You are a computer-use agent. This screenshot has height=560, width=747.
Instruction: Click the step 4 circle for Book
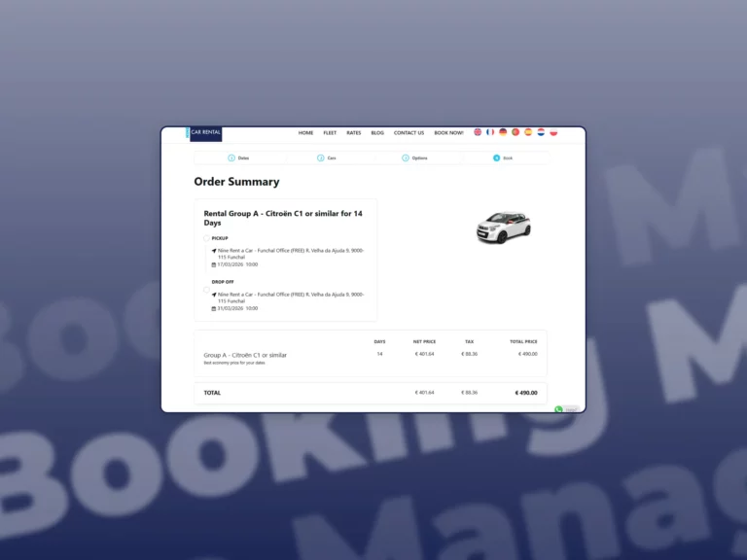pos(496,158)
